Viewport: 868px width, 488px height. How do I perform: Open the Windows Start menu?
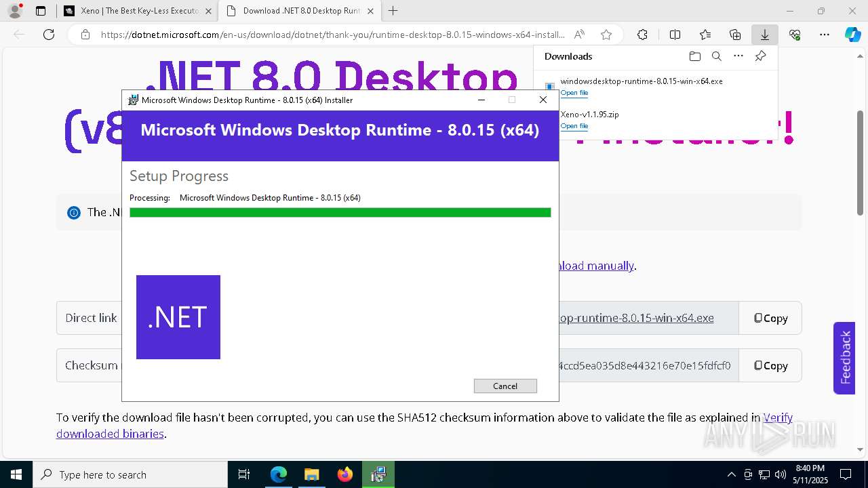coord(16,474)
